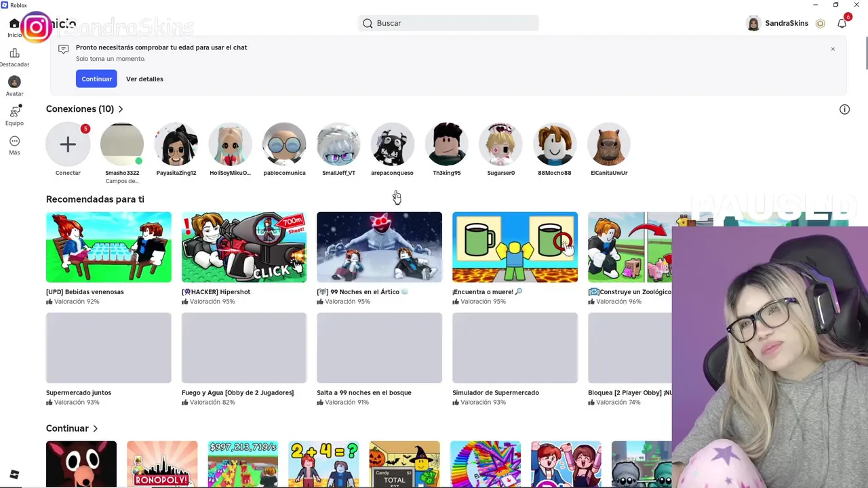Click Valoración 92% under Bebidas venenosas
The height and width of the screenshot is (488, 868).
pyautogui.click(x=73, y=302)
